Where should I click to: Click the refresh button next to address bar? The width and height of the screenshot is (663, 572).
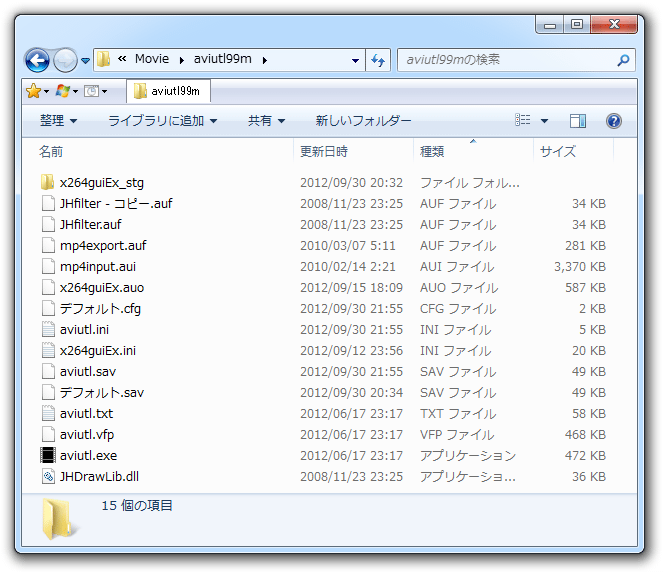(378, 60)
